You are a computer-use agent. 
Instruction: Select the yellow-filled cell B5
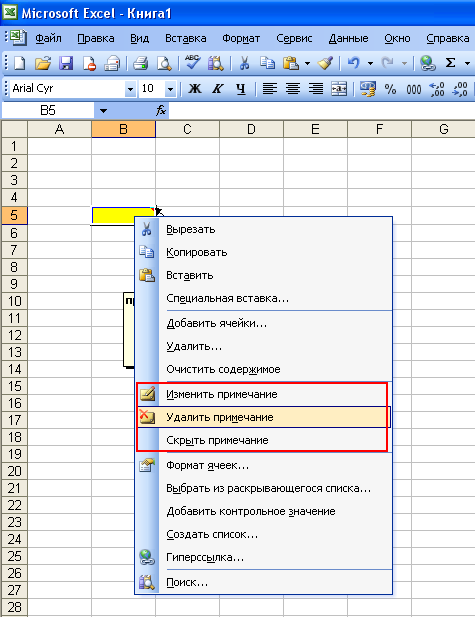123,215
